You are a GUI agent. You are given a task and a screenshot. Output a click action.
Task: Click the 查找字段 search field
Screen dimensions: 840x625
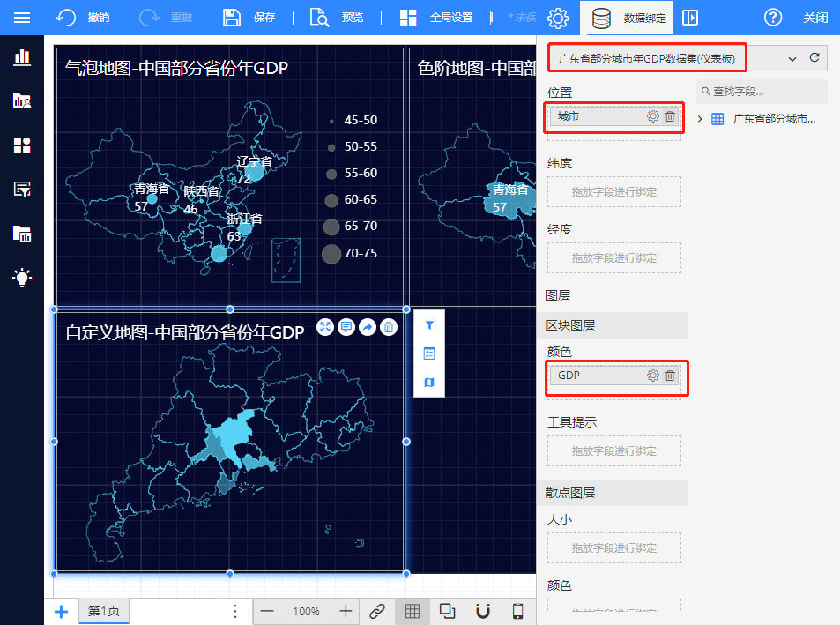tap(762, 91)
